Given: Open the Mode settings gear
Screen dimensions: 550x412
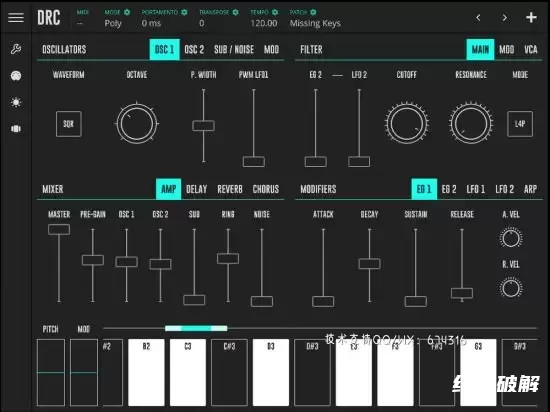Looking at the screenshot, I should 127,12.
